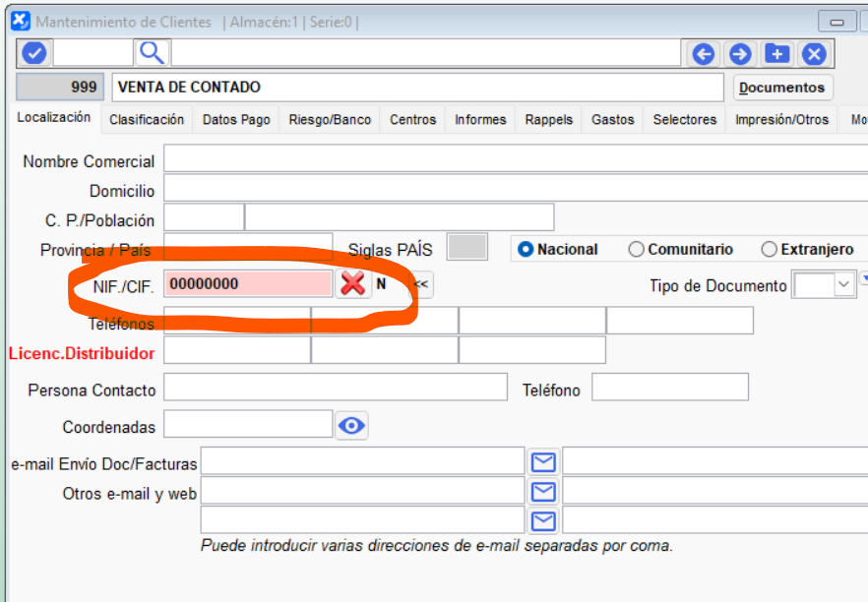Switch to the Datos Pago tab
The image size is (868, 602).
coord(236,119)
